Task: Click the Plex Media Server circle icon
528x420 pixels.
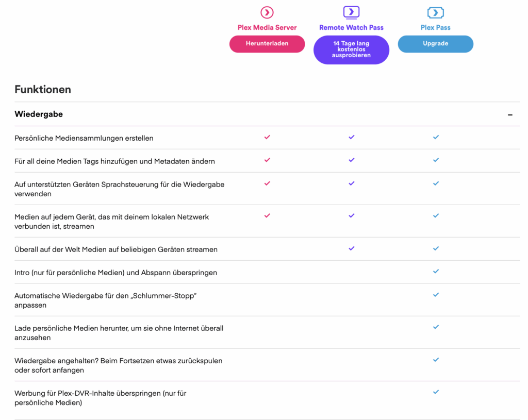Action: tap(267, 12)
